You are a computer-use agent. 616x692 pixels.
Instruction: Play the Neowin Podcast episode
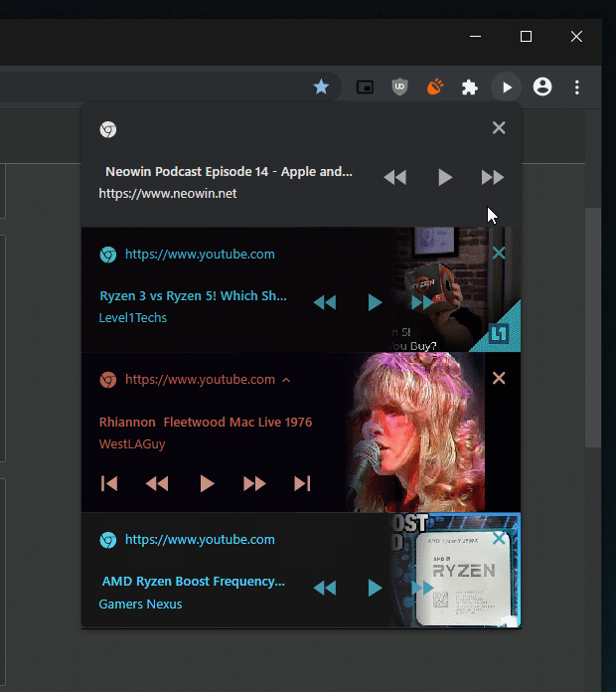[445, 177]
